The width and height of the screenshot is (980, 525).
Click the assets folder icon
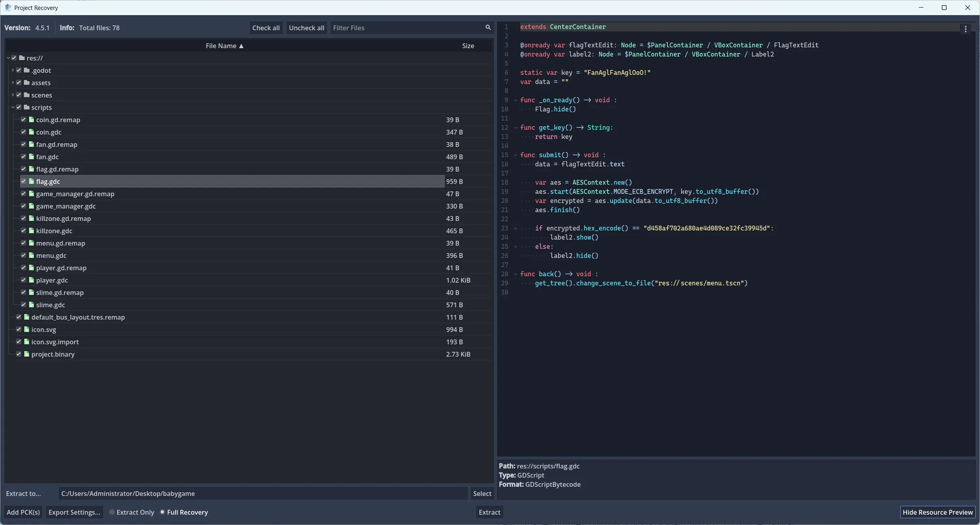click(27, 83)
